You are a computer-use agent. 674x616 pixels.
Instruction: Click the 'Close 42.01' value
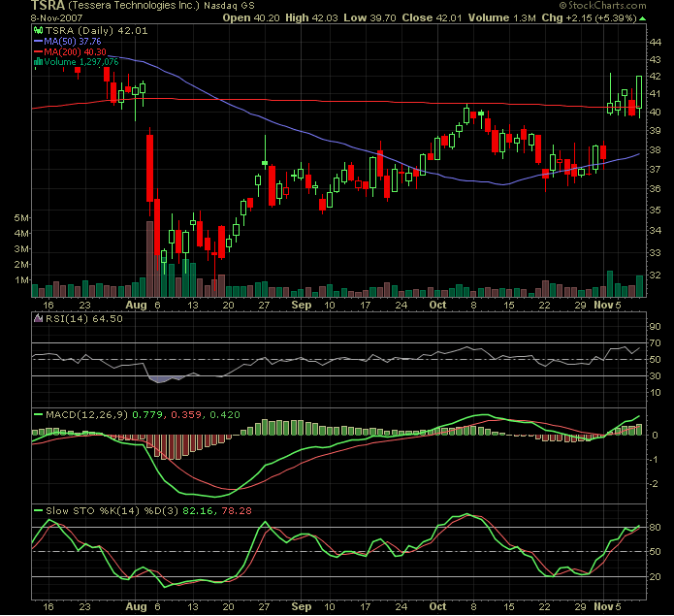coord(432,18)
